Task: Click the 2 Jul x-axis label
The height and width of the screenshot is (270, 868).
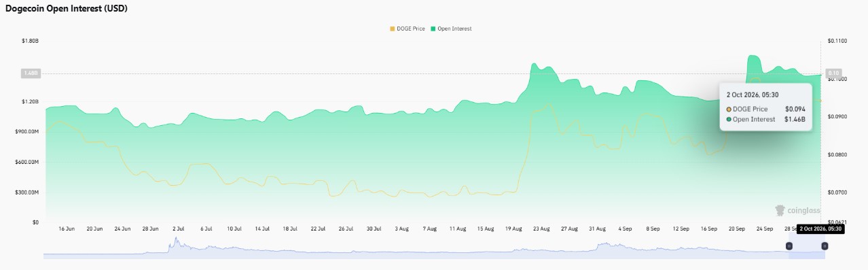Action: 179,229
